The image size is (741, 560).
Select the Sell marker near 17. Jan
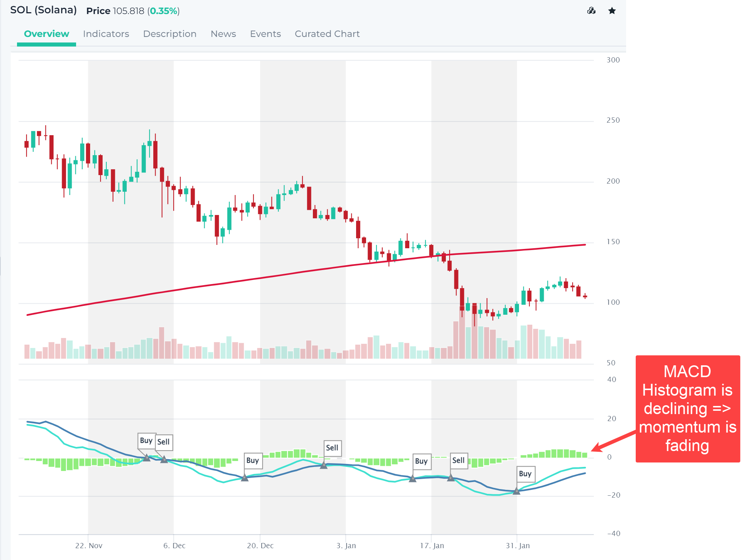tap(458, 461)
